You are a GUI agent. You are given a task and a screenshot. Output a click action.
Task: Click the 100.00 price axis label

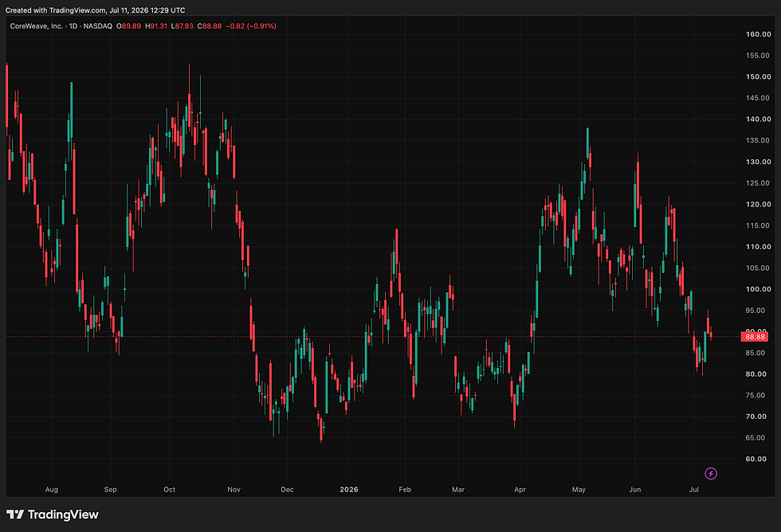758,289
